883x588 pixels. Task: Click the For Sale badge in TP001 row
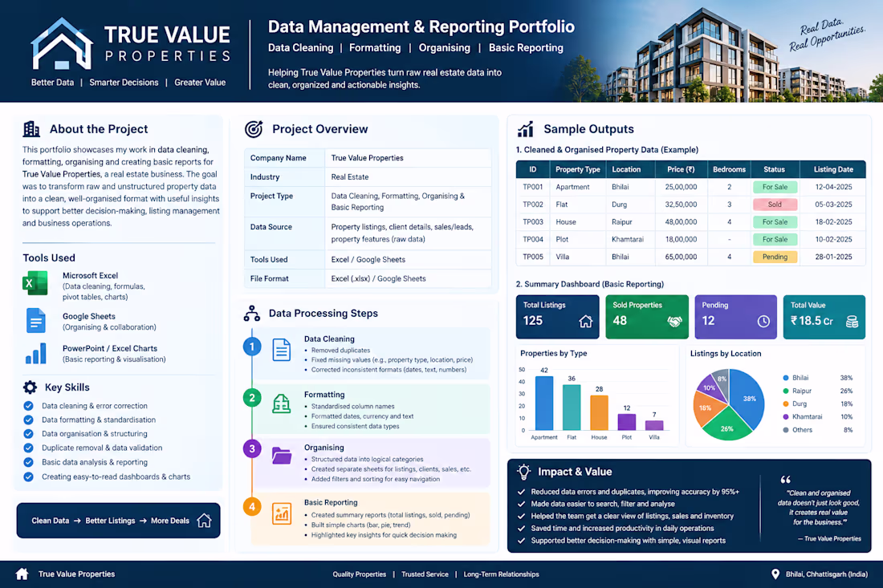(775, 187)
